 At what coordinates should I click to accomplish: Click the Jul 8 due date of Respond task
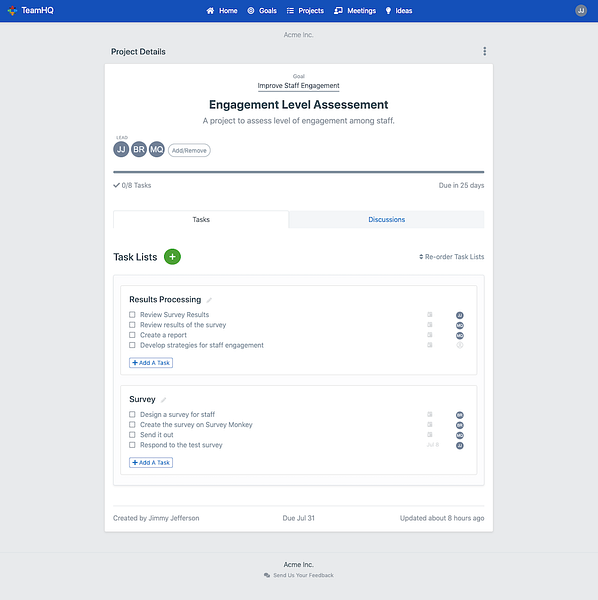433,445
